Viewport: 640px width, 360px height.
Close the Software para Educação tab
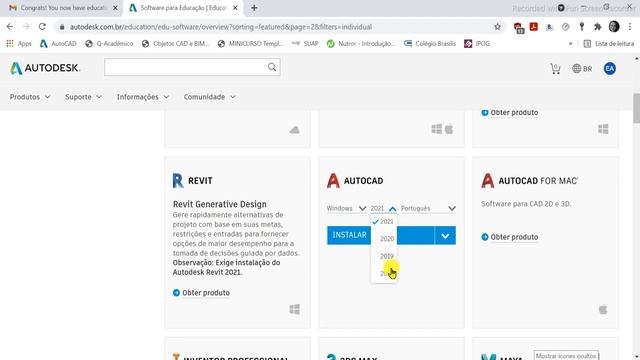(x=235, y=8)
